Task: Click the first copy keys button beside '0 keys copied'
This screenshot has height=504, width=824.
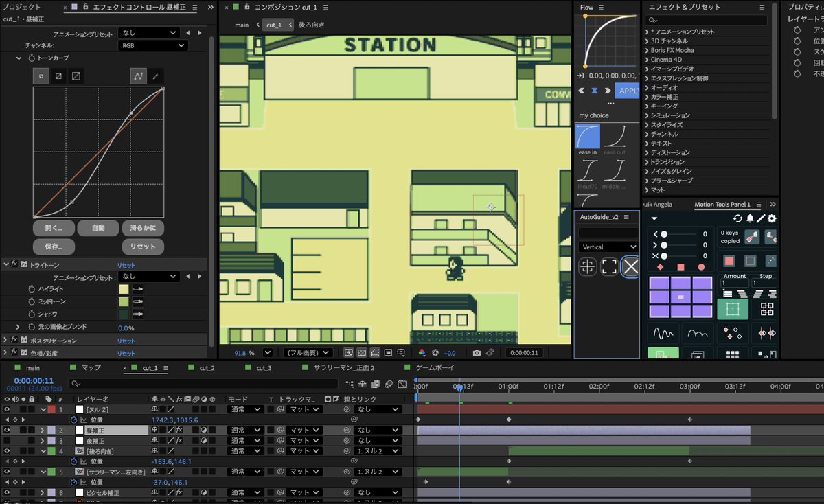Action: (751, 237)
